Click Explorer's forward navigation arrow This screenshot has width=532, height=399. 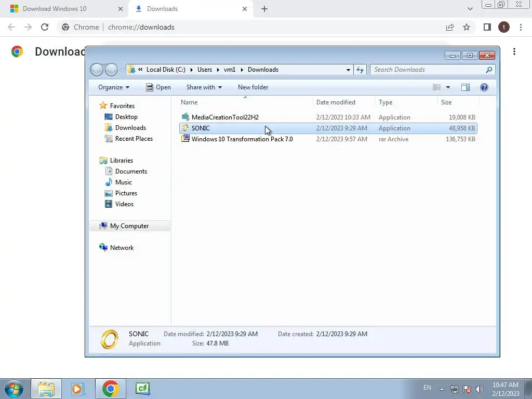coord(111,70)
